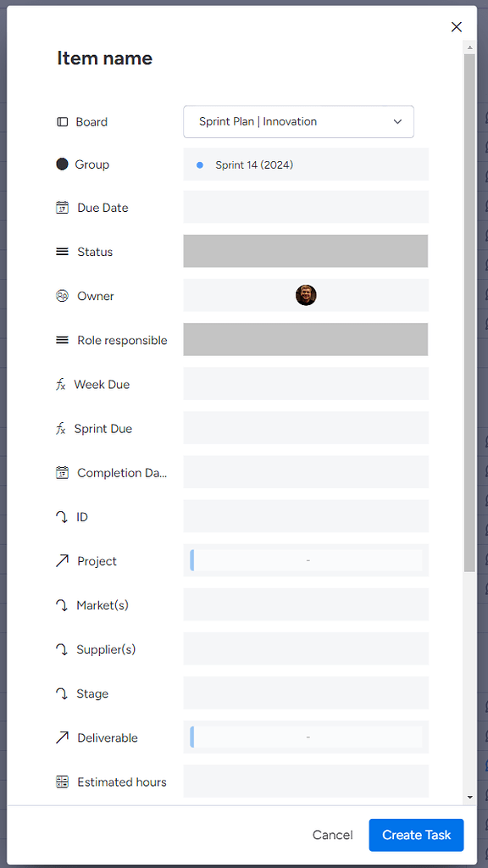The width and height of the screenshot is (488, 868).
Task: Select the Owner people icon
Action: click(x=62, y=295)
